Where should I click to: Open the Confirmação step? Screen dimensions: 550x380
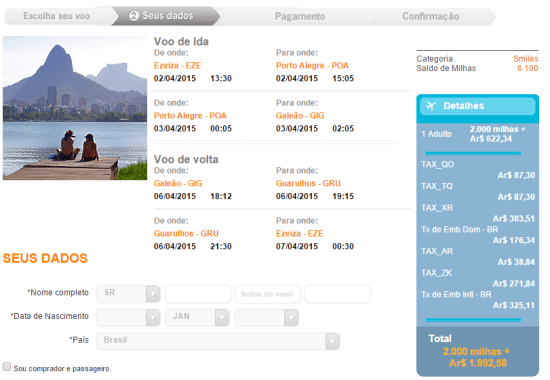[x=430, y=16]
